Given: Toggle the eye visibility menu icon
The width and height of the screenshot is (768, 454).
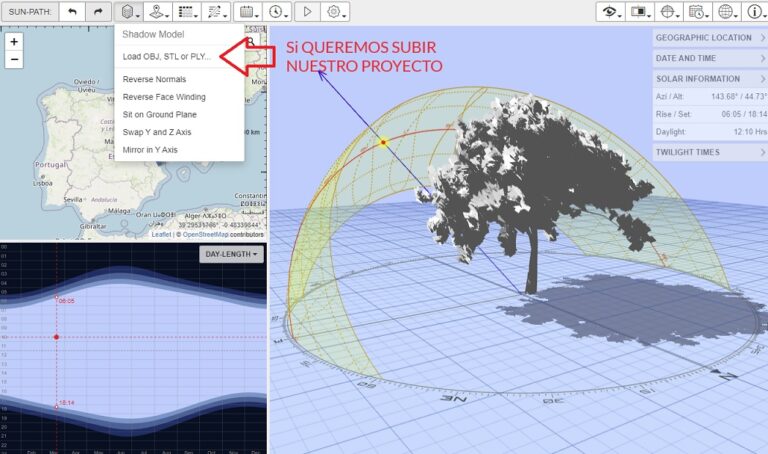Looking at the screenshot, I should pos(608,12).
